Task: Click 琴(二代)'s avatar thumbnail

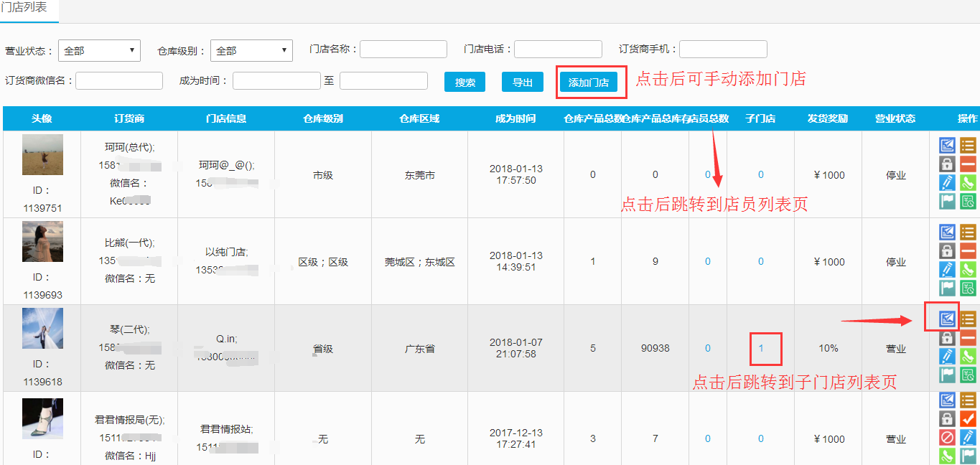Action: coord(42,329)
